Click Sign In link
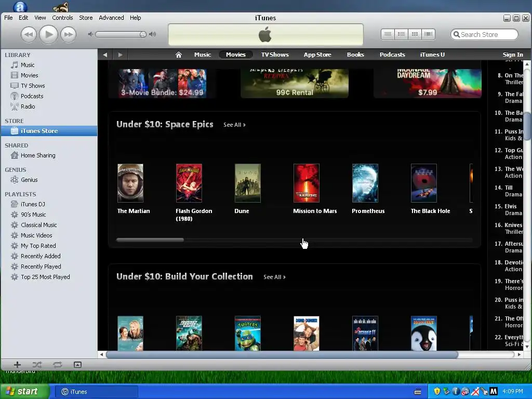532x399 pixels. point(513,55)
